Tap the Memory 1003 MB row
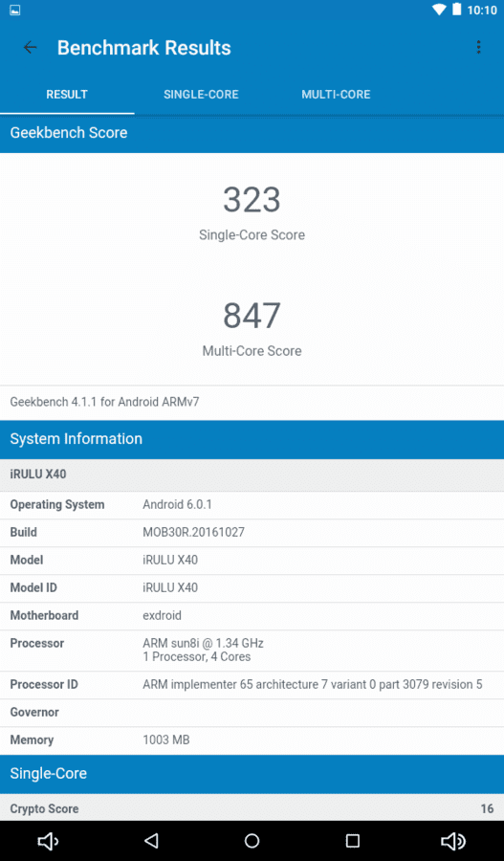 [x=252, y=740]
